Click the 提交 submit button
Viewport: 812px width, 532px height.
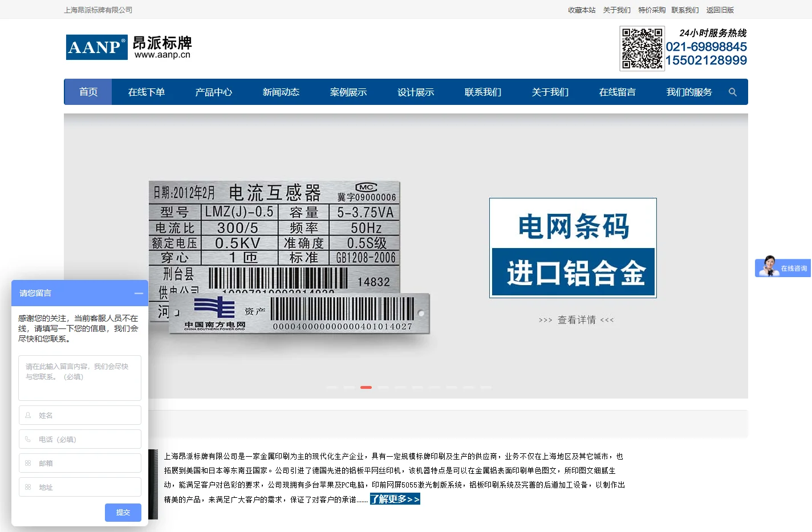[x=123, y=513]
